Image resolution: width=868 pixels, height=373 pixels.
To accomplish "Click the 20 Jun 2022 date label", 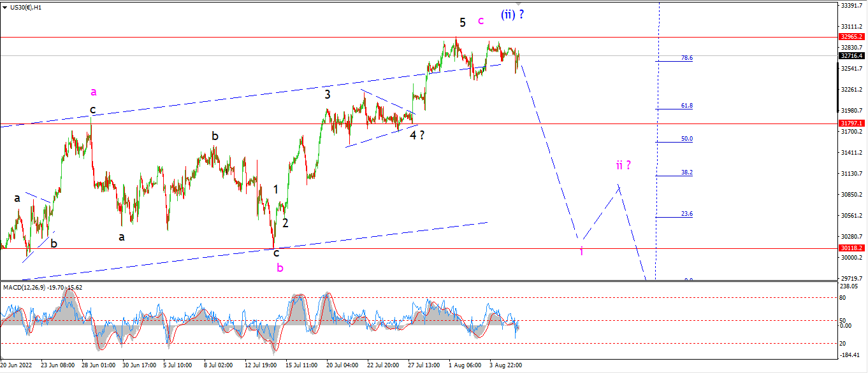I will tap(17, 365).
